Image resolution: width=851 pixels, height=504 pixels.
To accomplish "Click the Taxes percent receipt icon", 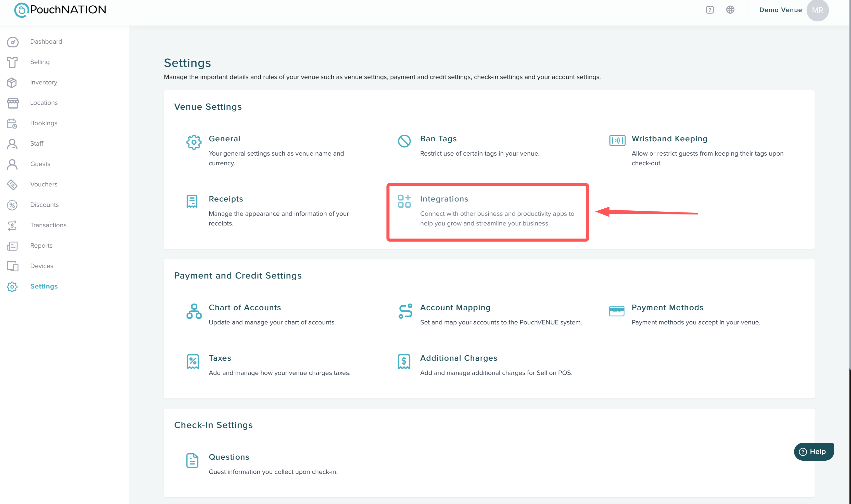I will [x=193, y=361].
